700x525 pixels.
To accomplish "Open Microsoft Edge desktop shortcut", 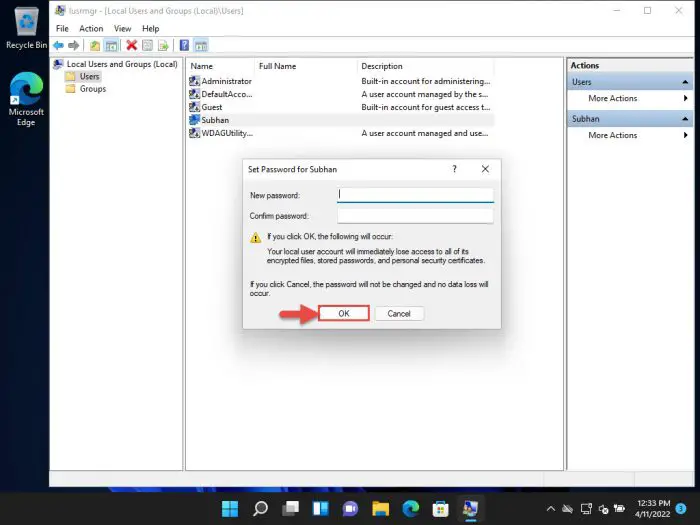I will tap(26, 99).
